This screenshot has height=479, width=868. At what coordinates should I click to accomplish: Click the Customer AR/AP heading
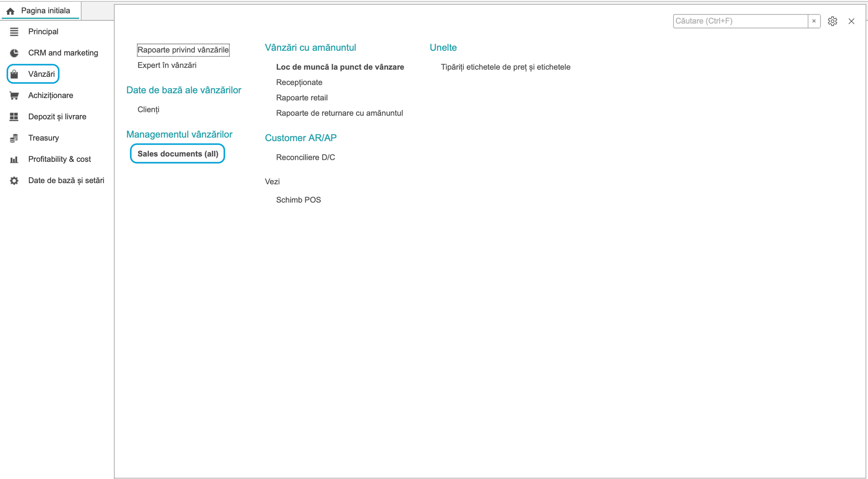coord(301,138)
